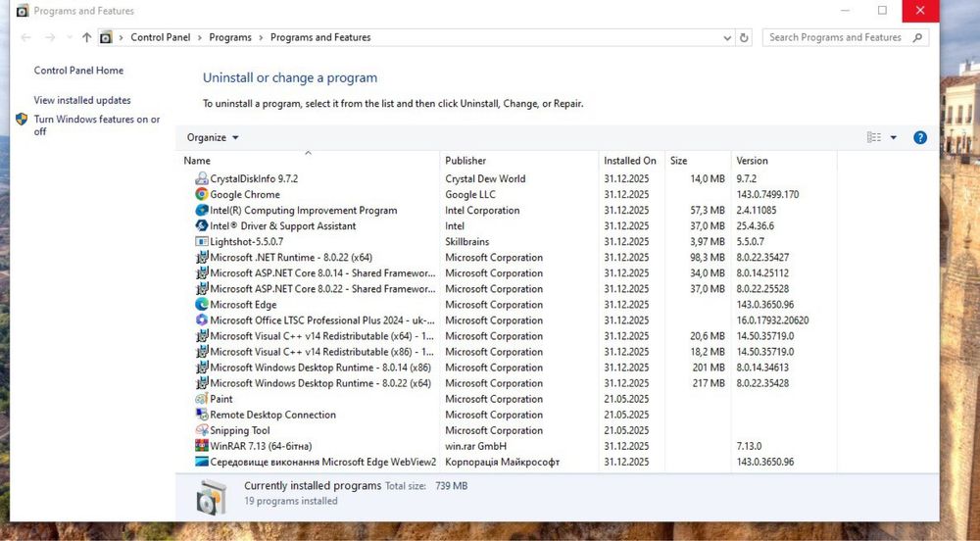Select Intel Corporation publisher cell
This screenshot has height=541, width=980.
[482, 210]
